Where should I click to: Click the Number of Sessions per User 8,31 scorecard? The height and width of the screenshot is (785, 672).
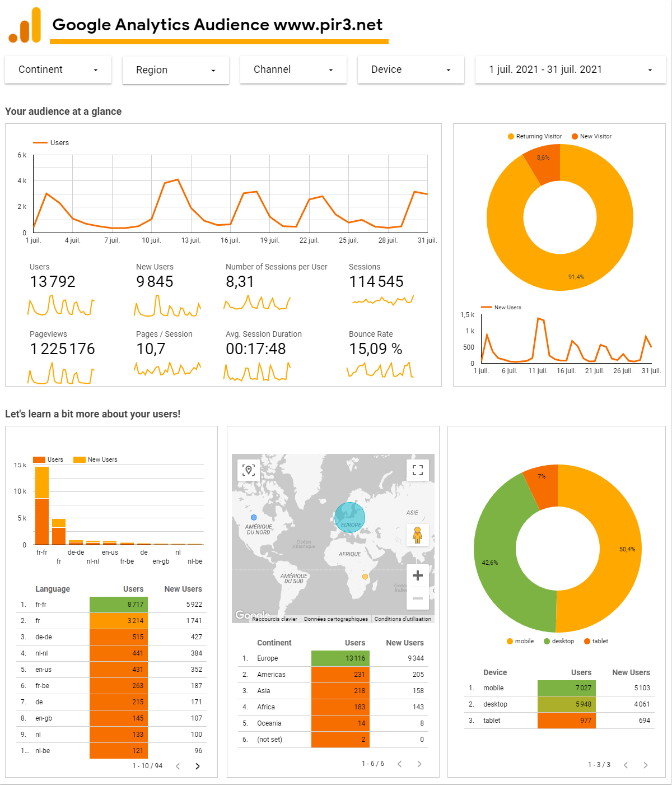coord(277,287)
